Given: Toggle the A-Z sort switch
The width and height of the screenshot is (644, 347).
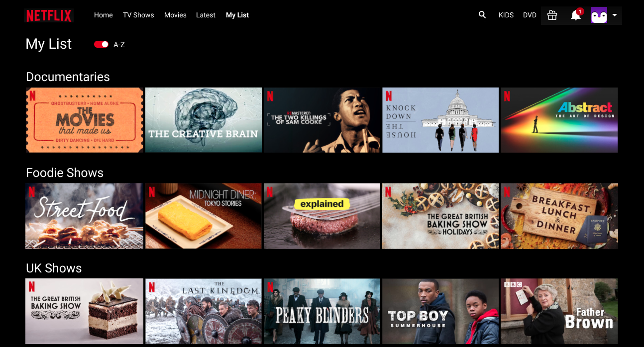Looking at the screenshot, I should (x=101, y=44).
